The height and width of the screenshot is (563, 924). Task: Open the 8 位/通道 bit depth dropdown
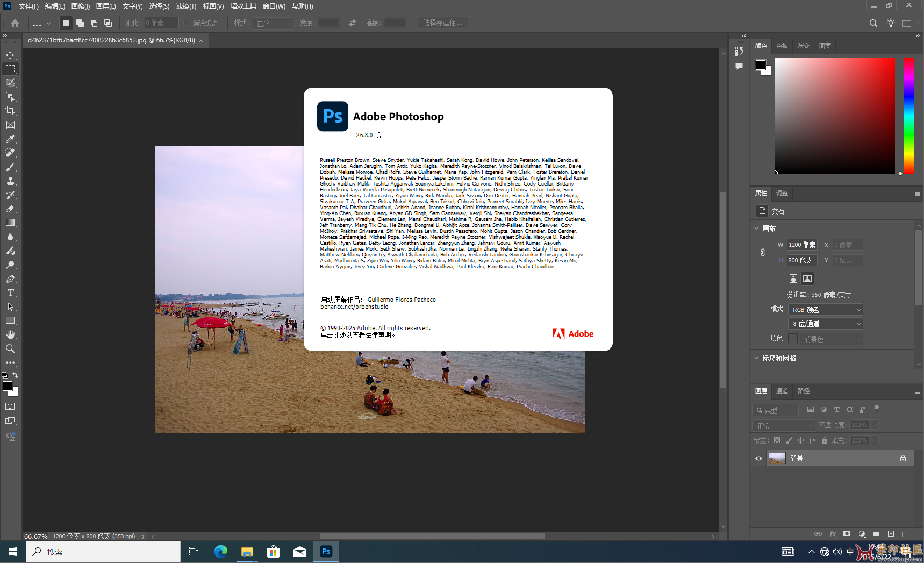click(825, 324)
